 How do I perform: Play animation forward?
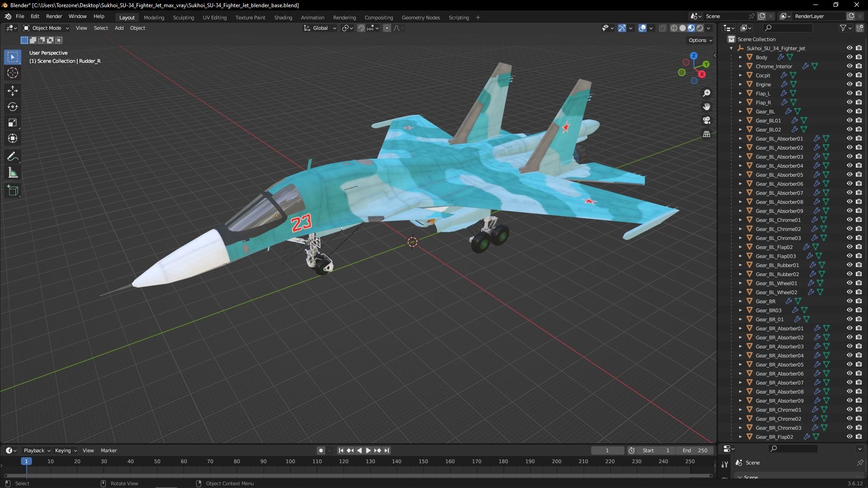368,450
